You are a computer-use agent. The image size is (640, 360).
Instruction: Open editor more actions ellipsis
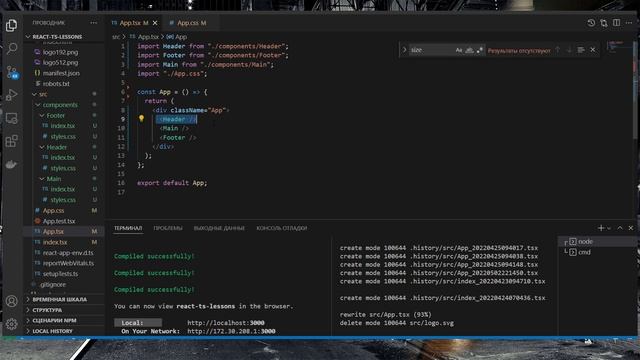tap(629, 23)
